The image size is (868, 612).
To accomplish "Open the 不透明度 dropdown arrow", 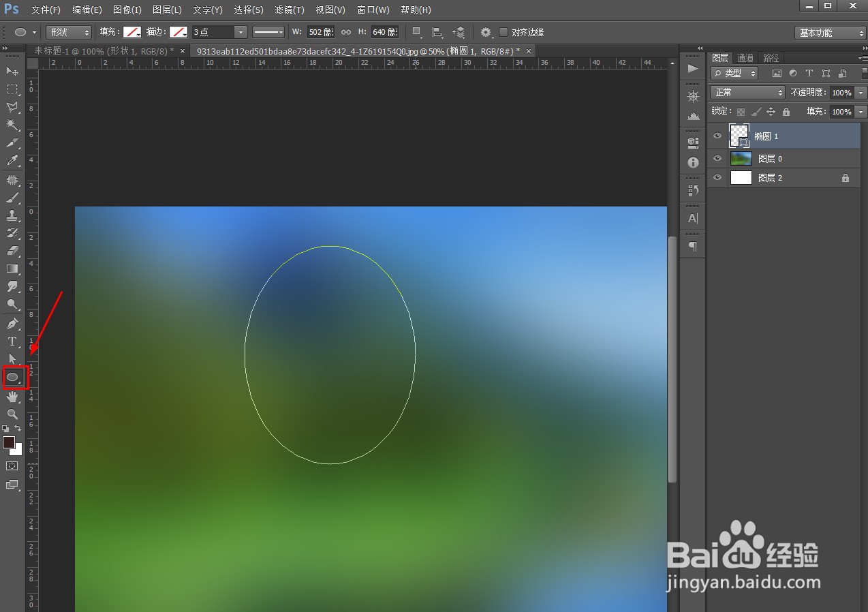I will (861, 92).
